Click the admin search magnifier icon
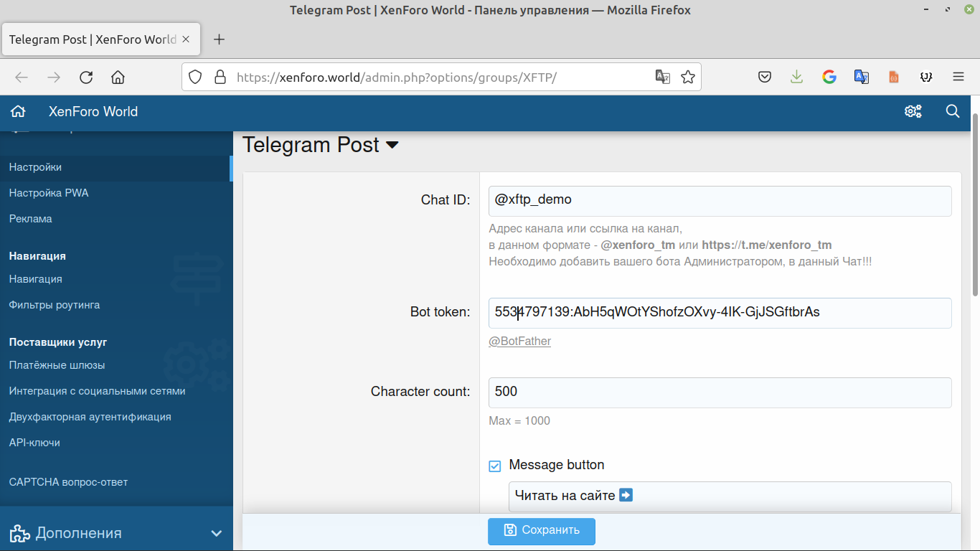980x551 pixels. 953,111
